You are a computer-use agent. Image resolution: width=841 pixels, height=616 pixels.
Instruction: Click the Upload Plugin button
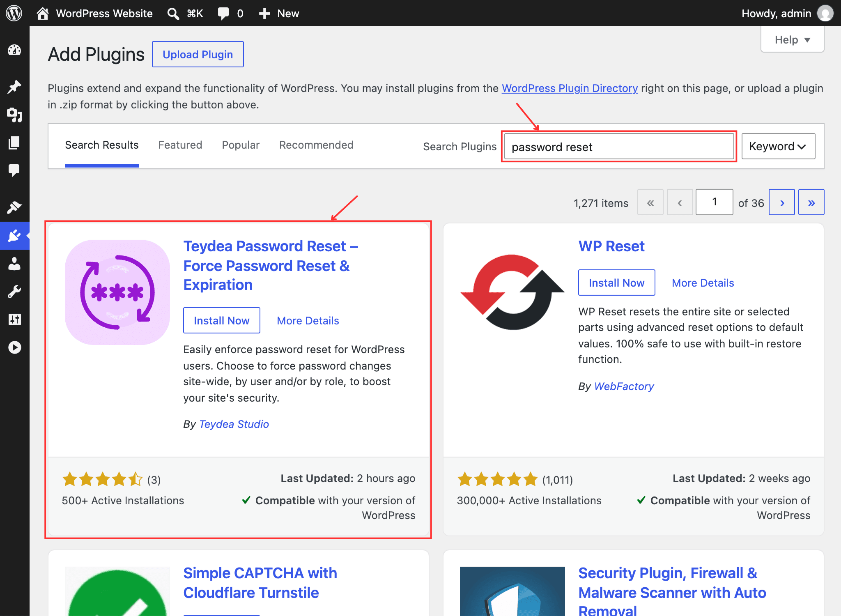(x=198, y=54)
